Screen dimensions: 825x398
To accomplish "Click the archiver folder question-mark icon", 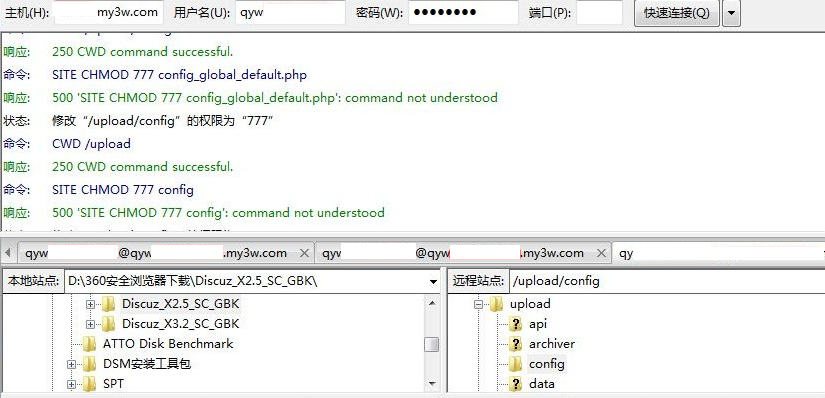I will 516,344.
